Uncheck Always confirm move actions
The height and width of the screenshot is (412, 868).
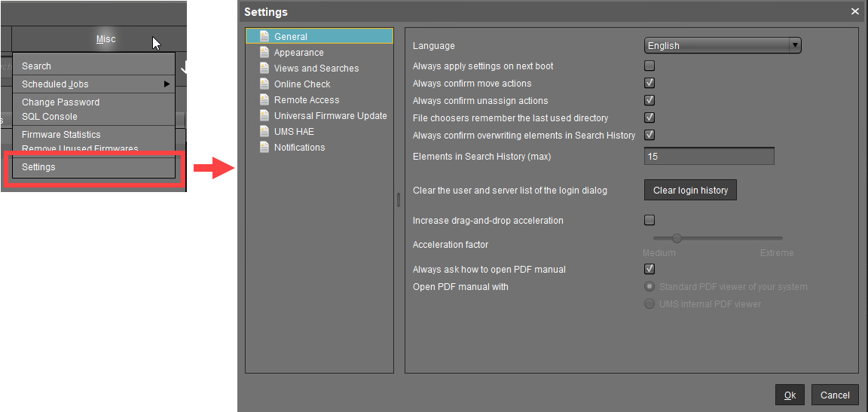(649, 84)
